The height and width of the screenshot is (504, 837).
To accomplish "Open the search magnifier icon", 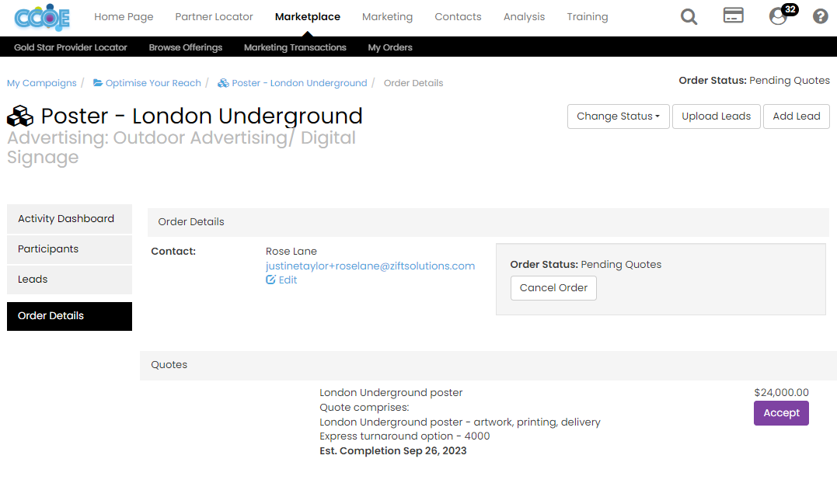I will tap(689, 16).
